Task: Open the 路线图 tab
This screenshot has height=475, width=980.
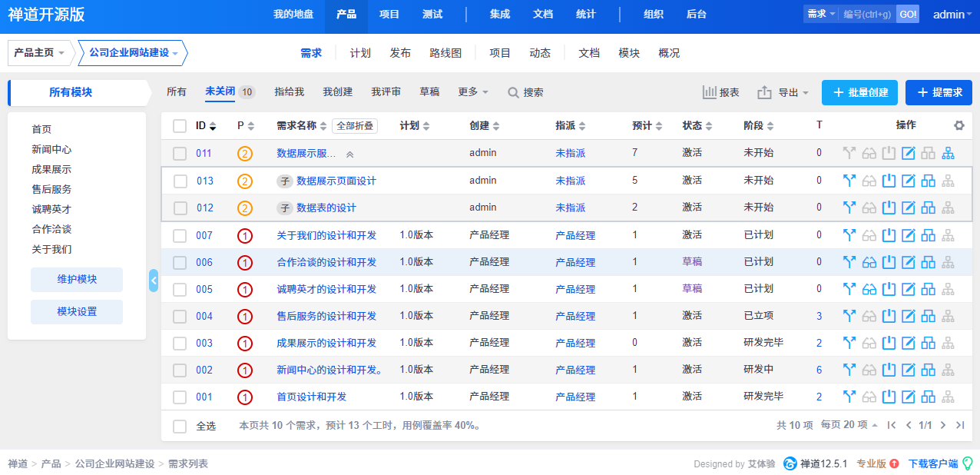Action: coord(445,53)
